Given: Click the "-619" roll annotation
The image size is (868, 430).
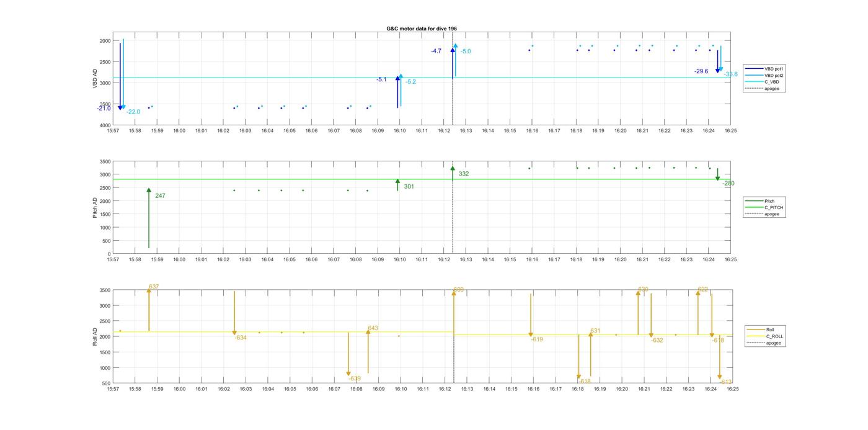Looking at the screenshot, I should pyautogui.click(x=537, y=339).
